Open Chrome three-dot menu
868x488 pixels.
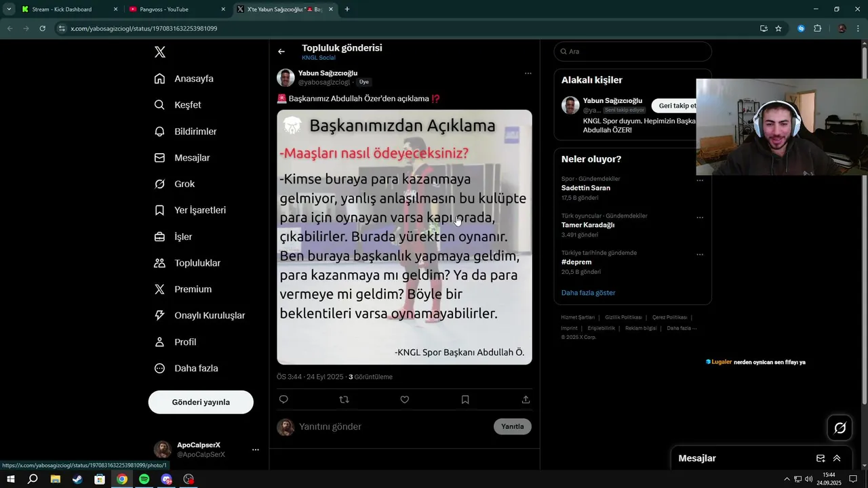pos(858,28)
